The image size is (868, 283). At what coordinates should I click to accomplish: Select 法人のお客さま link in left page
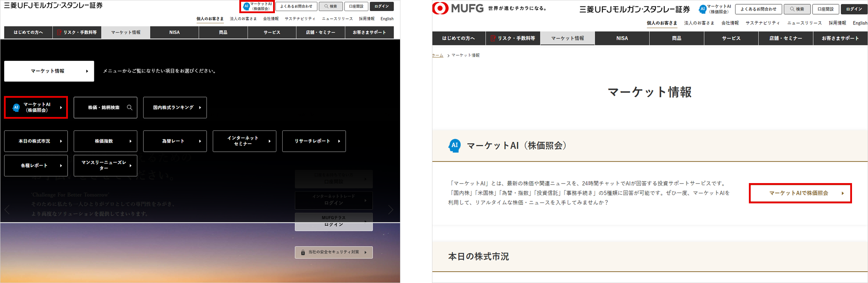[243, 19]
